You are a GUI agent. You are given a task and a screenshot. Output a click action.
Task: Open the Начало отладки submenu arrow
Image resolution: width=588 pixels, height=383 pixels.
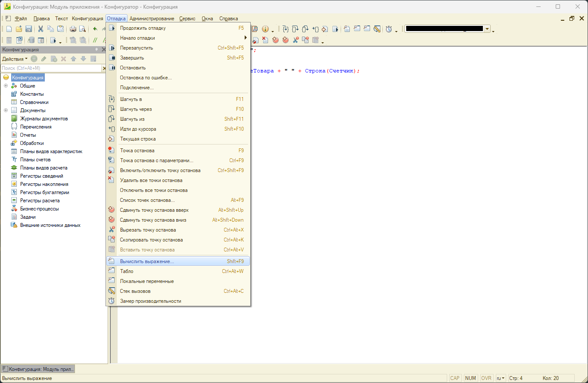246,38
